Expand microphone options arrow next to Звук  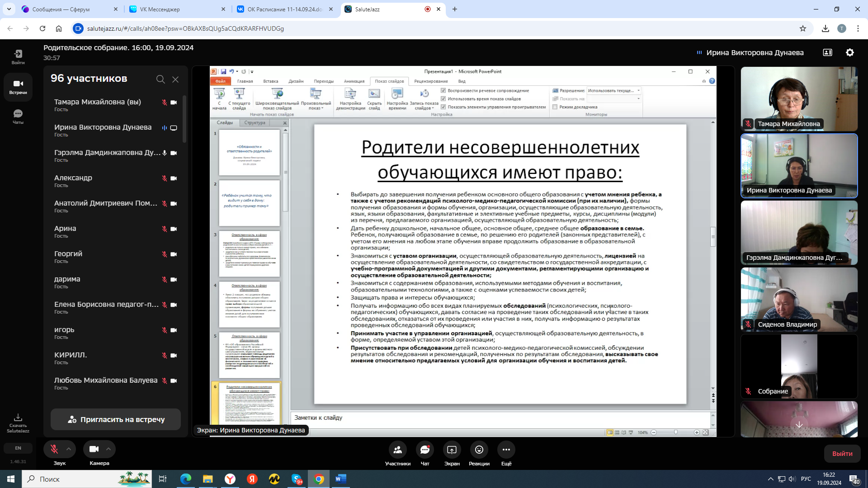click(69, 449)
